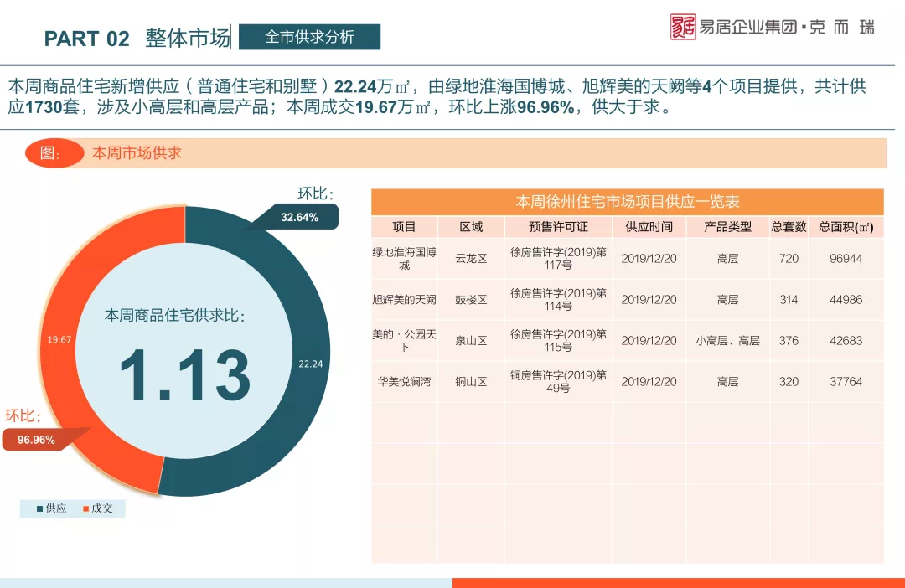Select permit 铜房售许字(2019)第49号
The height and width of the screenshot is (588, 905).
[558, 381]
